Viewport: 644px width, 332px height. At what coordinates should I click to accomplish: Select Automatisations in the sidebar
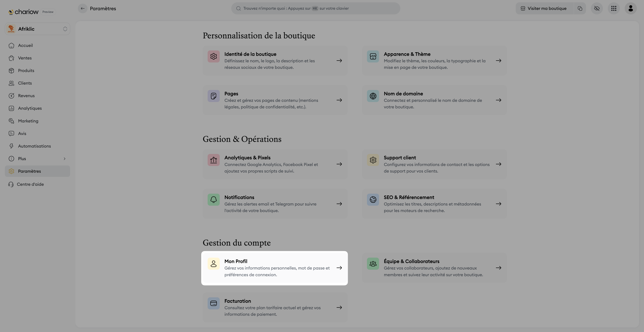34,146
